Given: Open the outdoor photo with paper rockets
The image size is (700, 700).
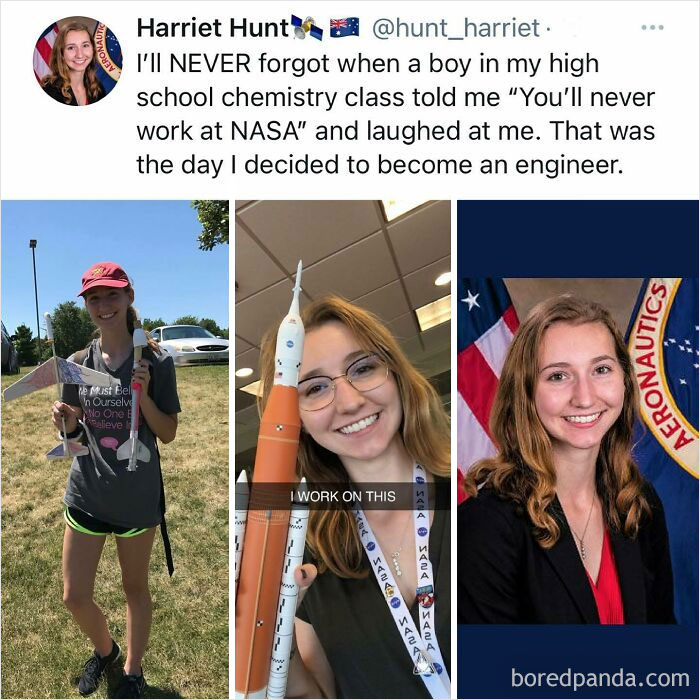Looking at the screenshot, I should coord(115,449).
